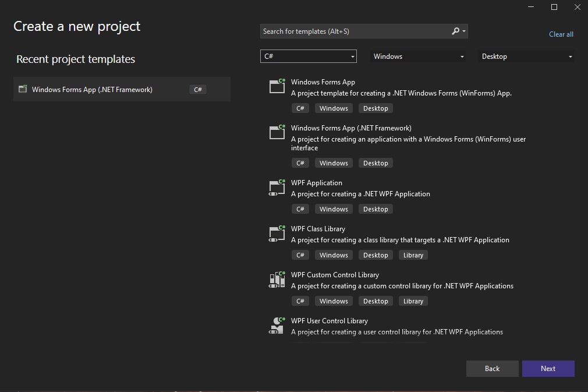Select the WPF Custom Control Library title
This screenshot has height=392, width=588.
[x=335, y=275]
